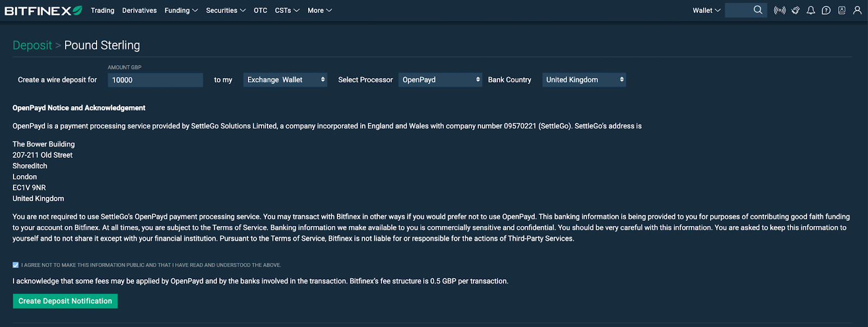Go to Trading
The image size is (868, 327).
103,10
